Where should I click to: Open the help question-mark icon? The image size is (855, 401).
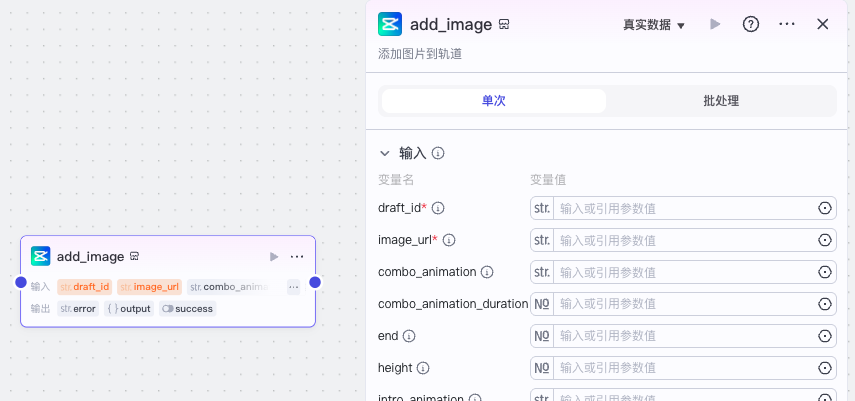click(751, 24)
